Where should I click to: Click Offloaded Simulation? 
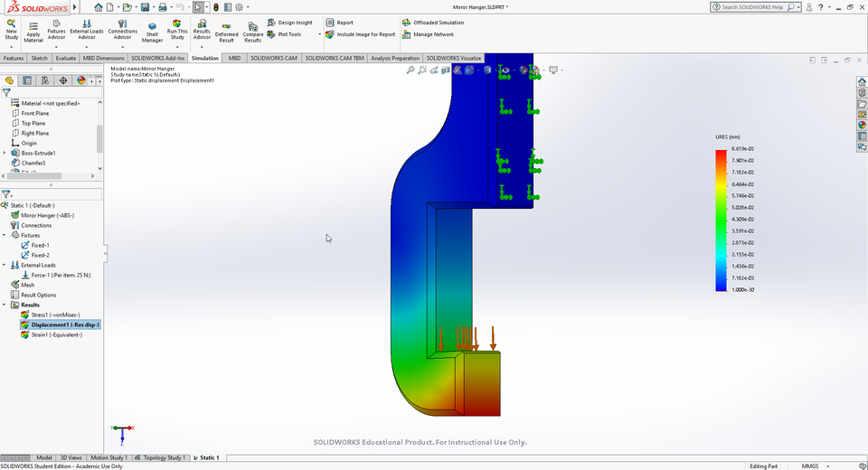433,23
